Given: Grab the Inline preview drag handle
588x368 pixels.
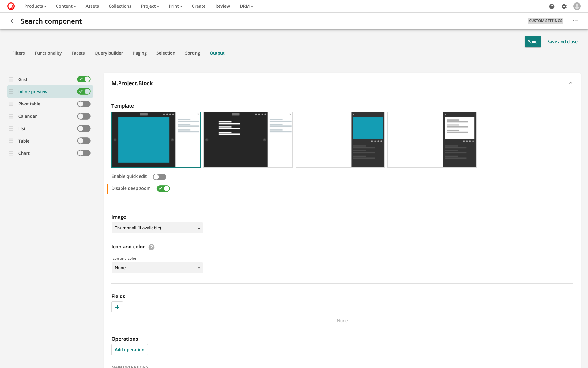Looking at the screenshot, I should 11,91.
